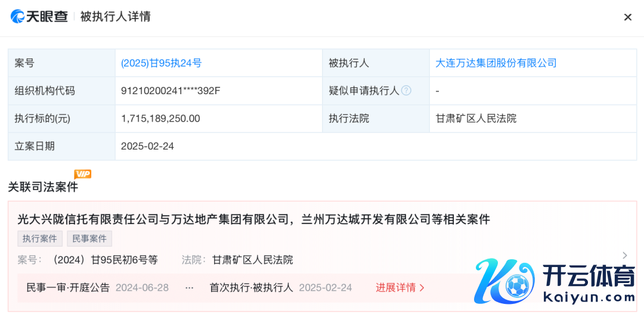Expand hidden timeline steps via ellipsis
The width and height of the screenshot is (644, 317).
[x=189, y=288]
